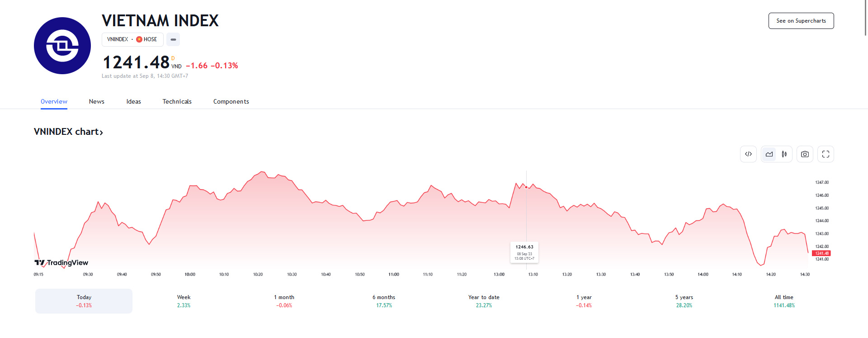
Task: Open chart in fullscreen mode
Action: 826,154
